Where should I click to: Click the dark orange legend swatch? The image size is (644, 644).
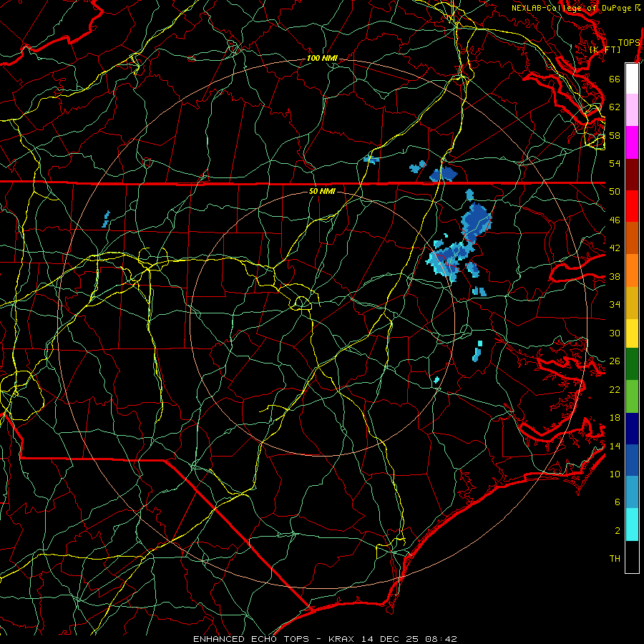[632, 238]
